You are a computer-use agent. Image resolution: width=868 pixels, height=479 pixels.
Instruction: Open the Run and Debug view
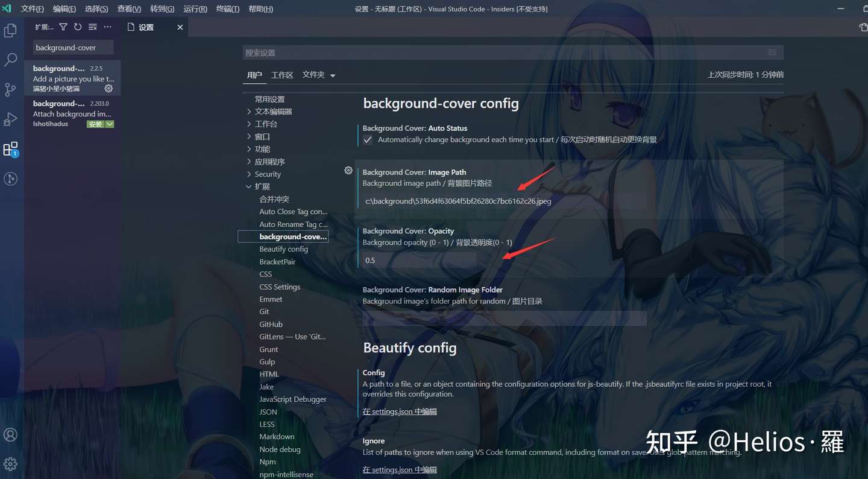[10, 119]
